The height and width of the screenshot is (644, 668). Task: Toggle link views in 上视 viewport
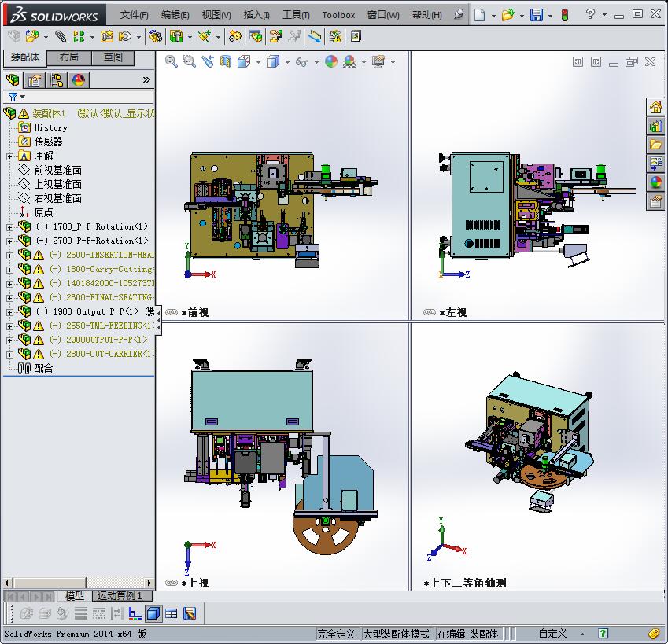(x=172, y=583)
